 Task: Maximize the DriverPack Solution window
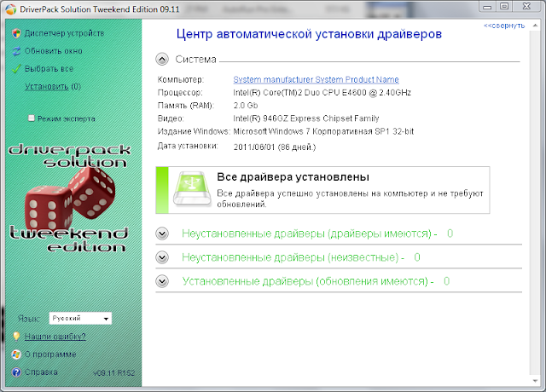click(x=504, y=7)
